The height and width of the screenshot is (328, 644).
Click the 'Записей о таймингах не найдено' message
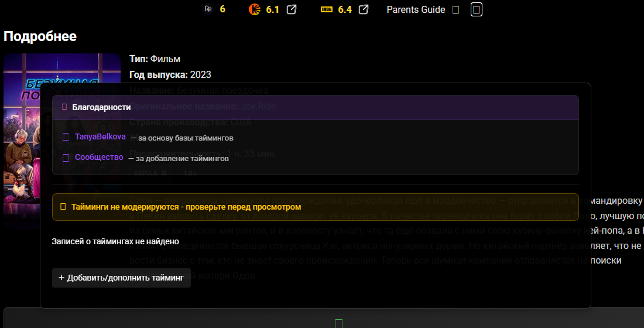[x=115, y=241]
